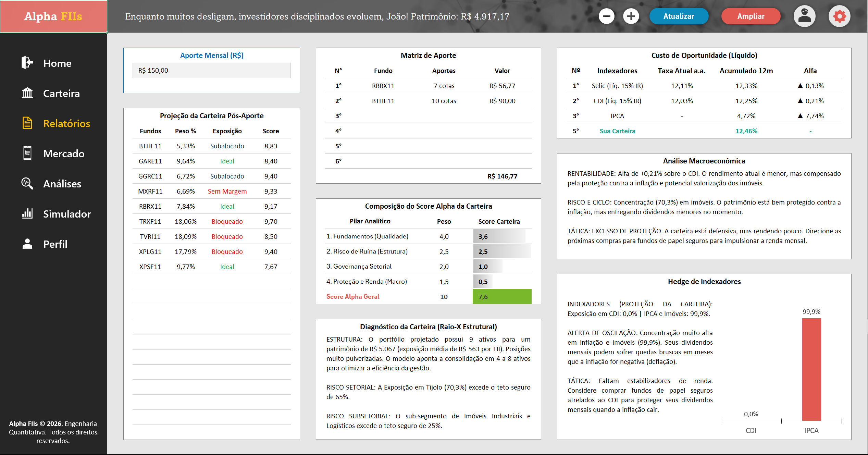Click the Custo de Oportunidade (Líquido) heading
The width and height of the screenshot is (868, 455).
(704, 56)
